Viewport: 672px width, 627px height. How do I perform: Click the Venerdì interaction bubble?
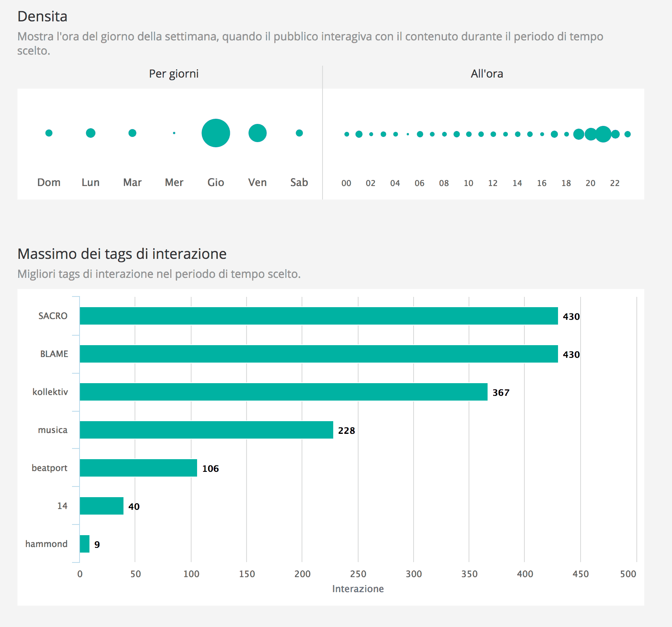point(257,133)
